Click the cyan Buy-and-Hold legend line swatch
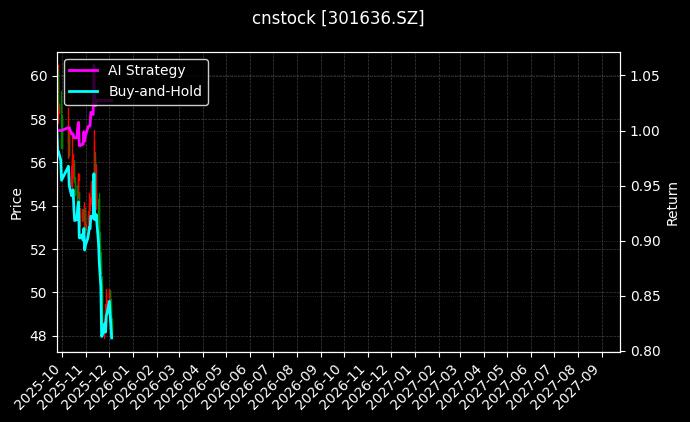The image size is (690, 422). [84, 92]
